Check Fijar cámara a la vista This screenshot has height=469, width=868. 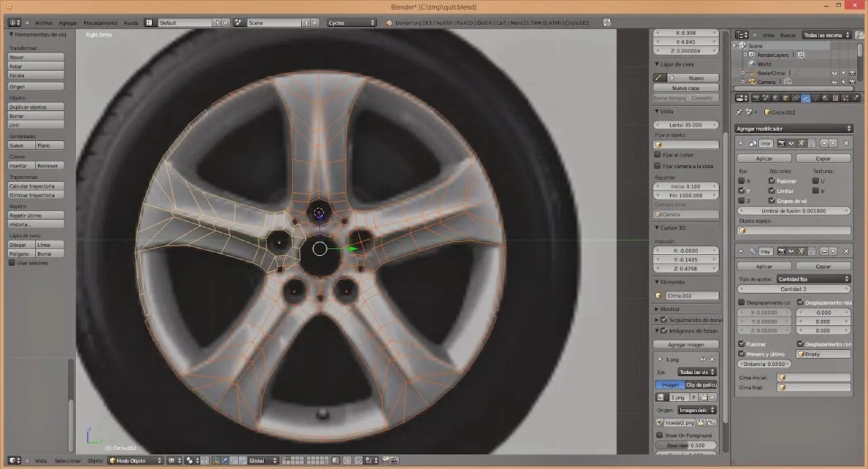658,165
